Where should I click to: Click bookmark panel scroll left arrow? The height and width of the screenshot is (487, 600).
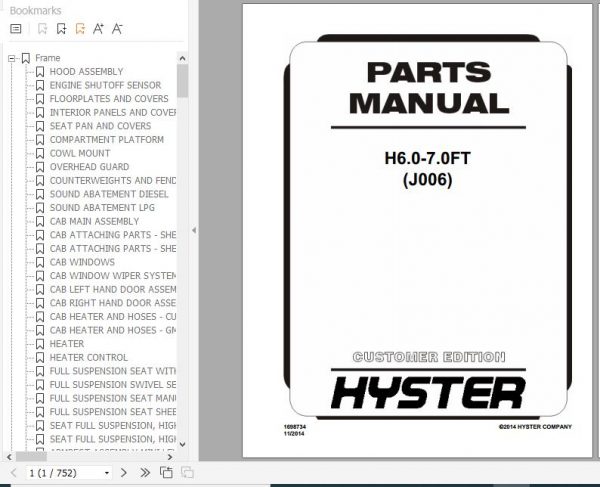(x=9, y=457)
